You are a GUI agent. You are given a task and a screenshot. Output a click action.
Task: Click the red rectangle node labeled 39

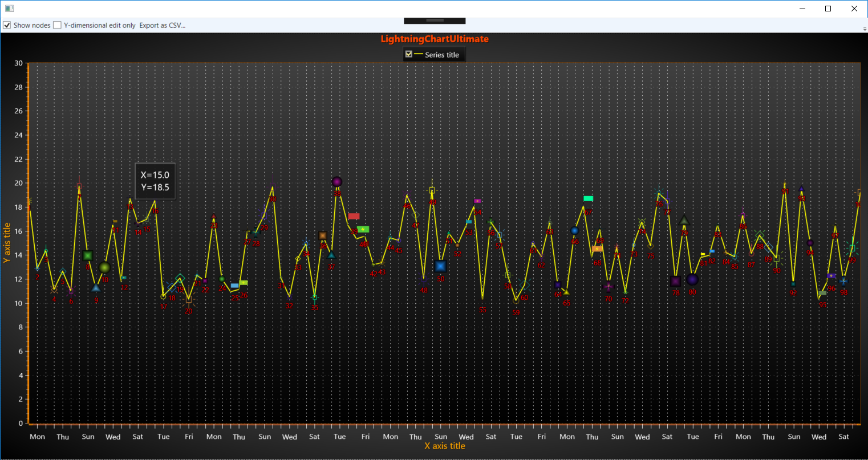(354, 217)
